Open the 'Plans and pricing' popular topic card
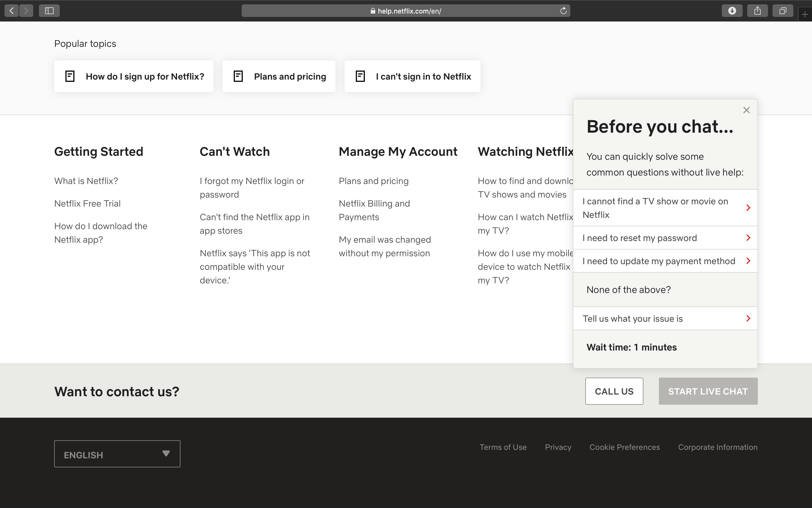 pos(279,76)
